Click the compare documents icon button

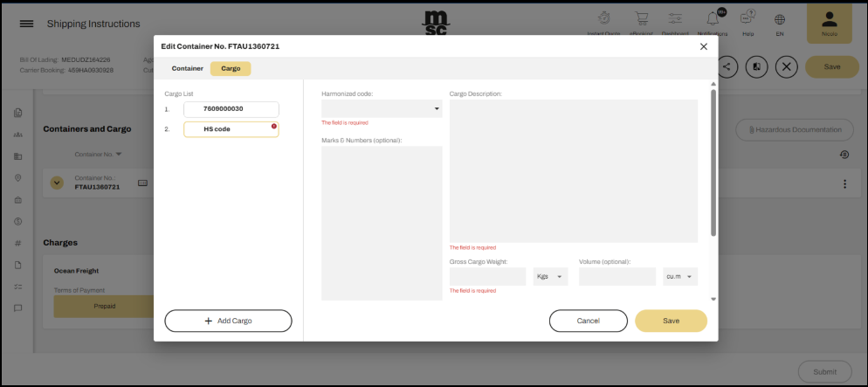coord(757,67)
